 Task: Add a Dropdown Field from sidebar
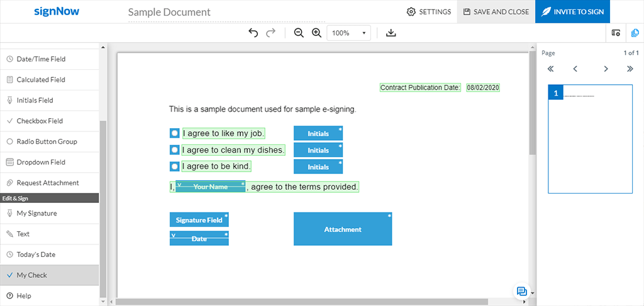click(x=41, y=162)
